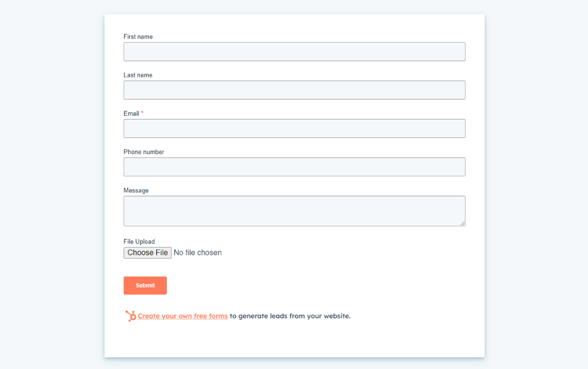Focus the First name input field
Viewport: 588px width, 369px height.
click(x=295, y=52)
